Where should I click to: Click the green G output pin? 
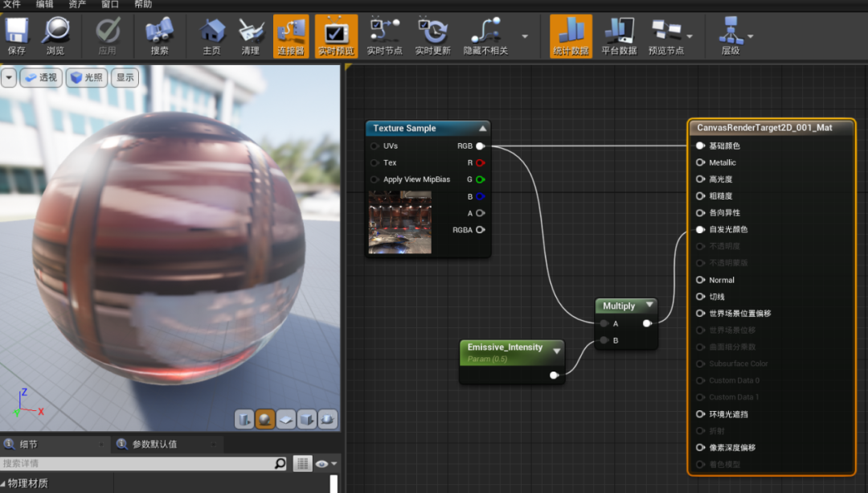click(x=481, y=179)
